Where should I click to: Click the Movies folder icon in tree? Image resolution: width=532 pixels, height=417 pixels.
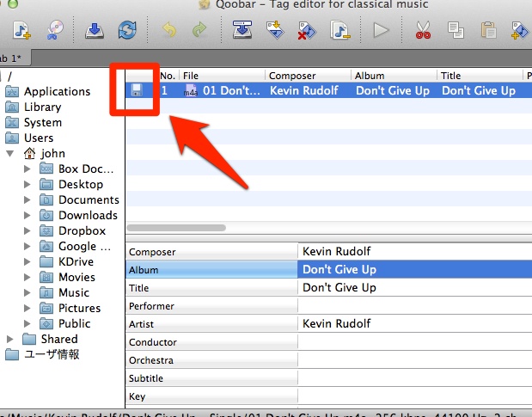pos(46,277)
